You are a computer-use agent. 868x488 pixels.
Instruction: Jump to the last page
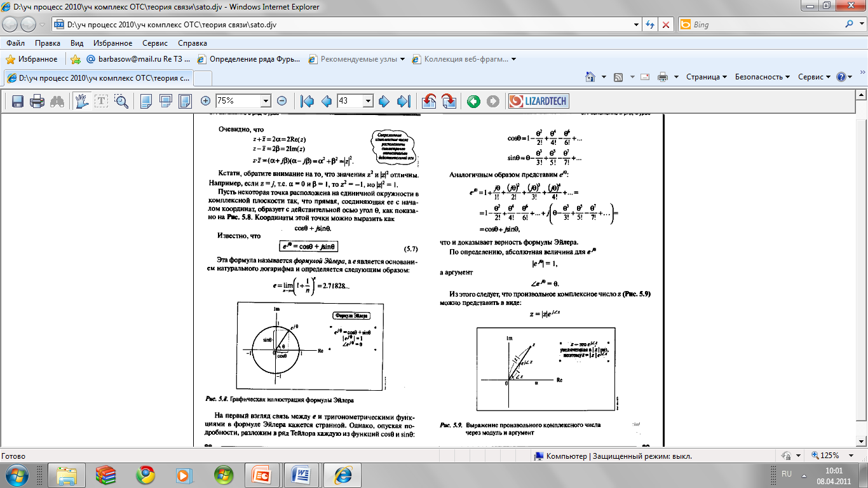pos(403,101)
